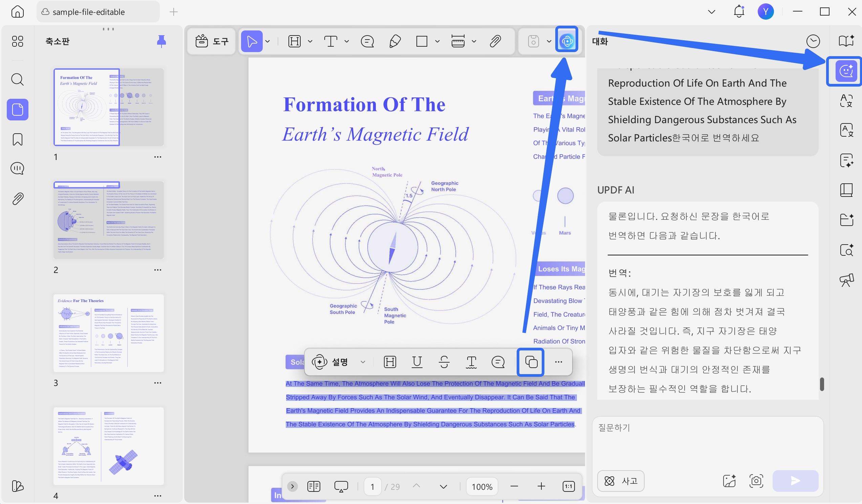Select the pencil drawing tool

pos(395,41)
